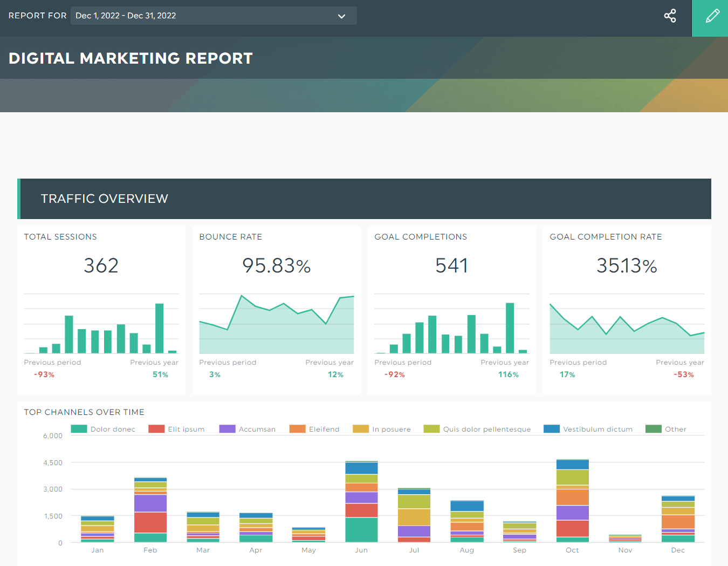Toggle the Accumsan legend entry
Screen dimensions: 728x566
248,429
